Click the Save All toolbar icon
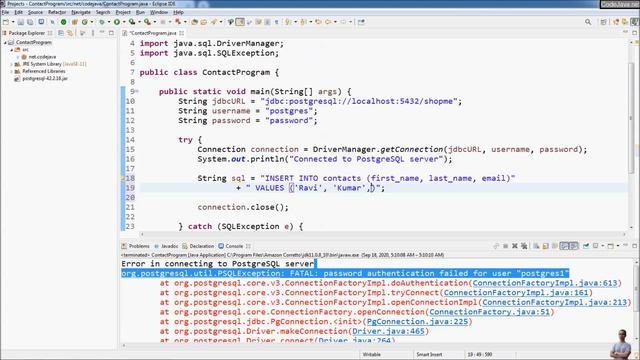 click(30, 22)
